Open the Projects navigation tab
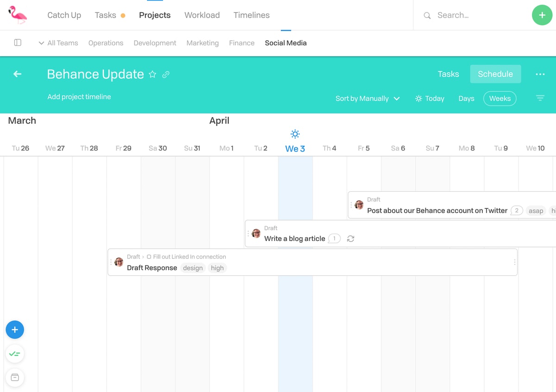This screenshot has width=556, height=392. (155, 15)
